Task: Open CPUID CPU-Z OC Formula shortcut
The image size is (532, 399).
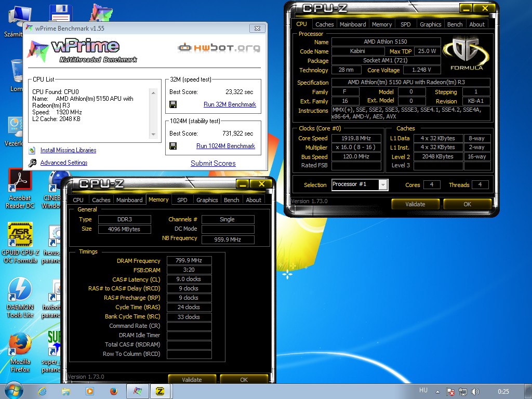Action: pos(20,243)
